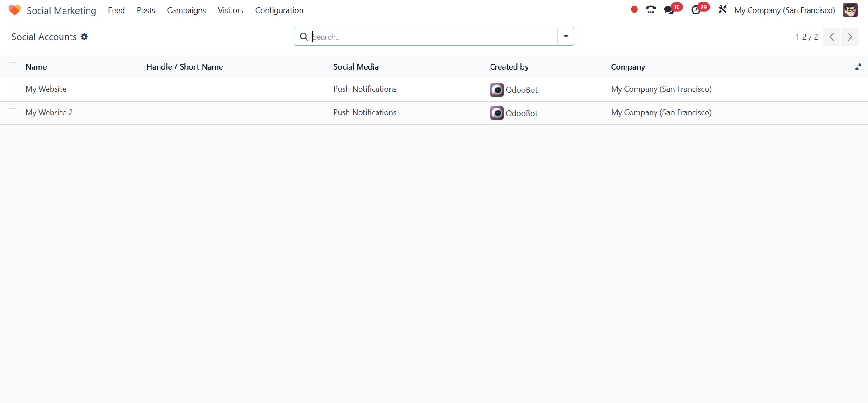
Task: Click Push Notifications in My Website 2 row
Action: pos(365,112)
